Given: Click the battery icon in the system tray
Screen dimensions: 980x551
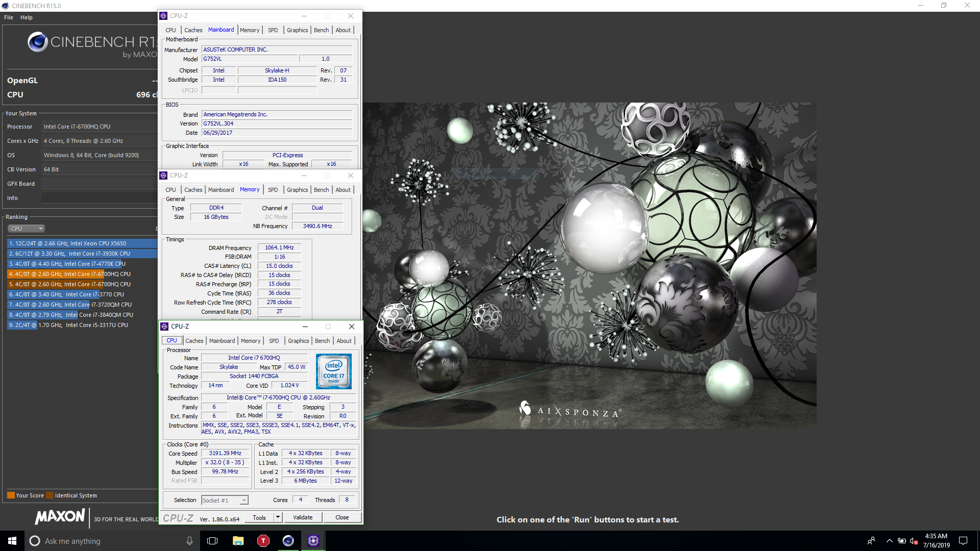Looking at the screenshot, I should [902, 541].
